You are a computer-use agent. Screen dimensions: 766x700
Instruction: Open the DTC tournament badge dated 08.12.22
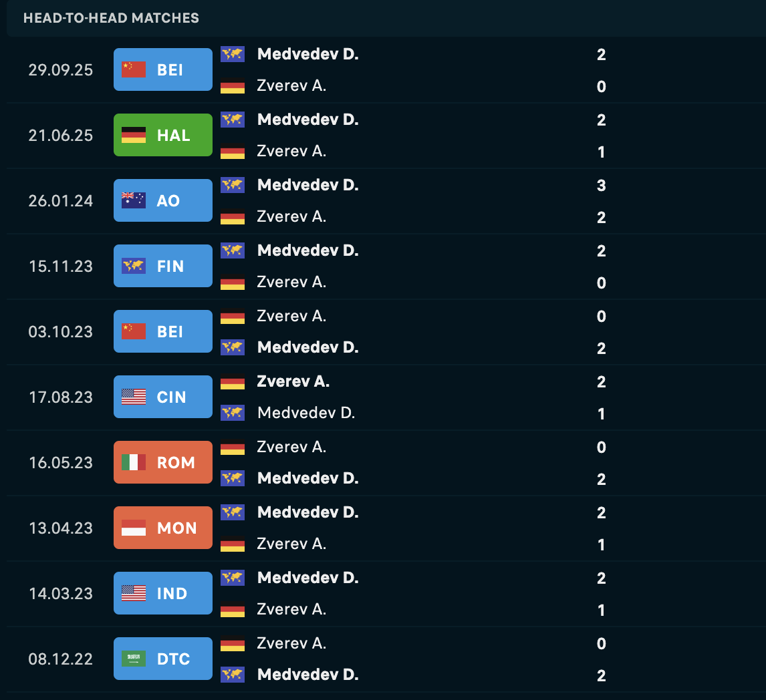click(162, 658)
